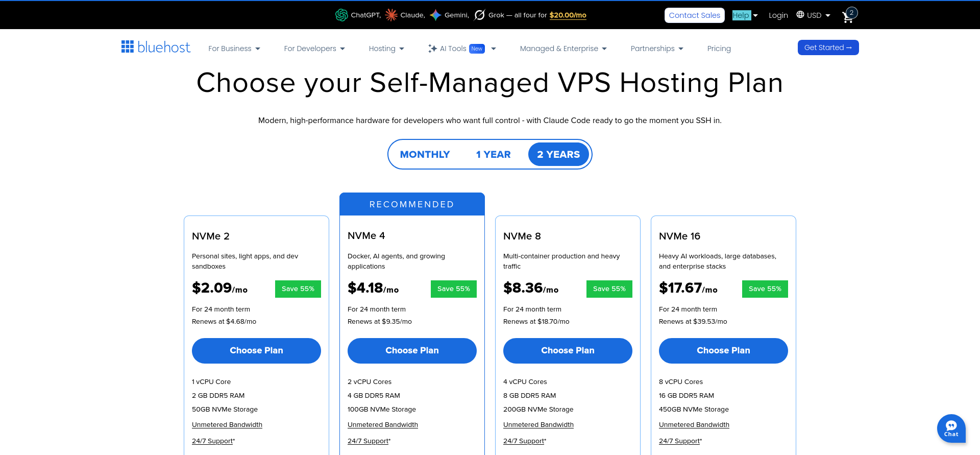Click '16 GB DDR5 RAM' text

pos(687,396)
